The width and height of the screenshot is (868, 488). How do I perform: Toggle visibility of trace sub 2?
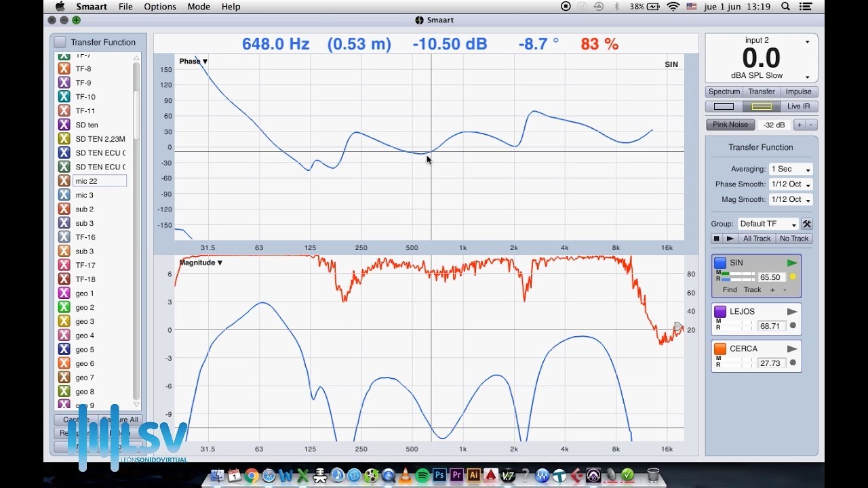click(x=64, y=209)
